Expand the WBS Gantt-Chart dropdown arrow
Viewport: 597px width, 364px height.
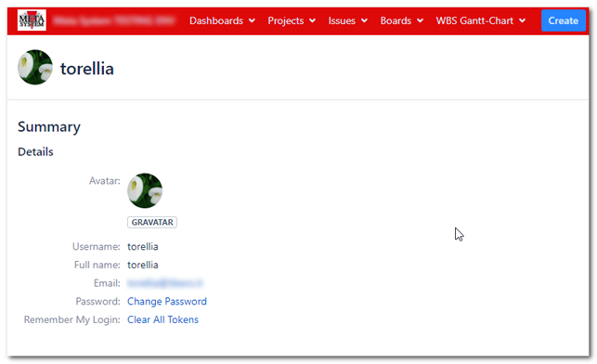click(522, 20)
